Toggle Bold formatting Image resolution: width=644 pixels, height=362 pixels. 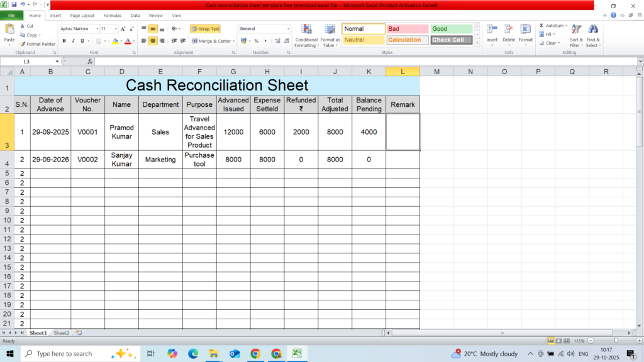coord(64,41)
